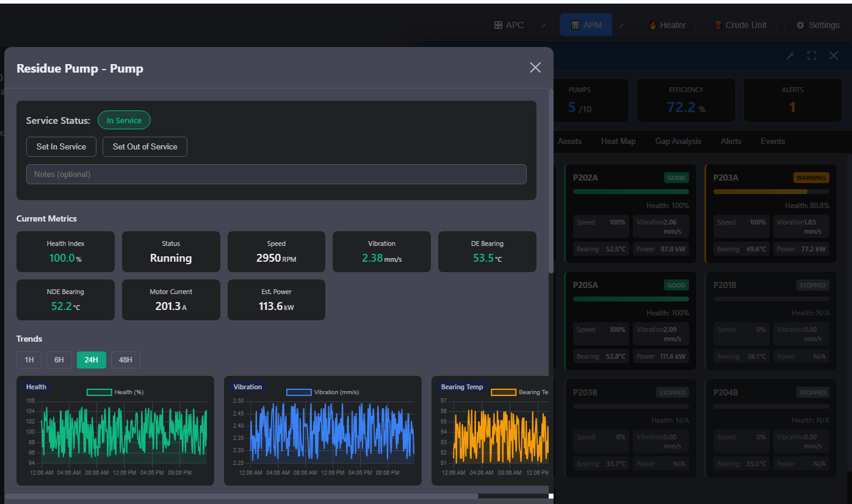Click the pop-out arrow next to APC
The image size is (852, 504).
point(543,25)
